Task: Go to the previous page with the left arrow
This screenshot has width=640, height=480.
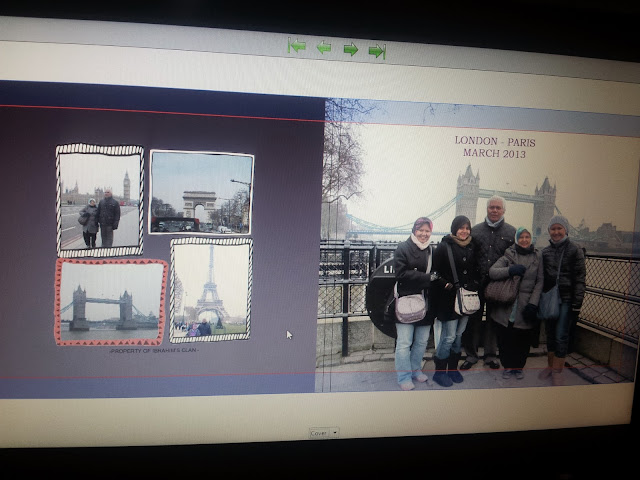Action: [x=324, y=47]
